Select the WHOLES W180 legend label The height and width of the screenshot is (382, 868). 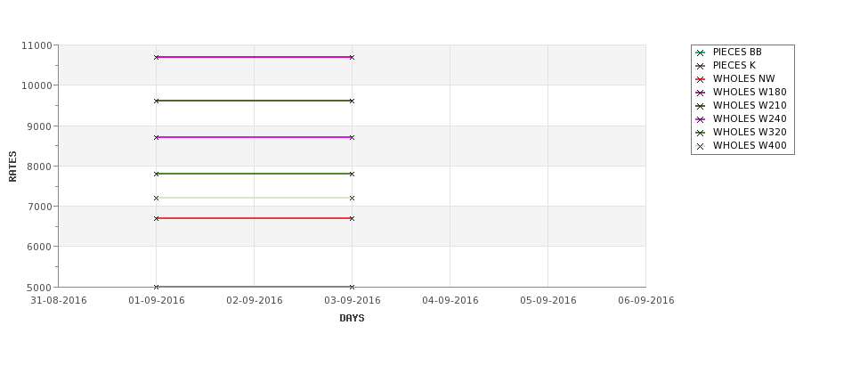pyautogui.click(x=750, y=92)
